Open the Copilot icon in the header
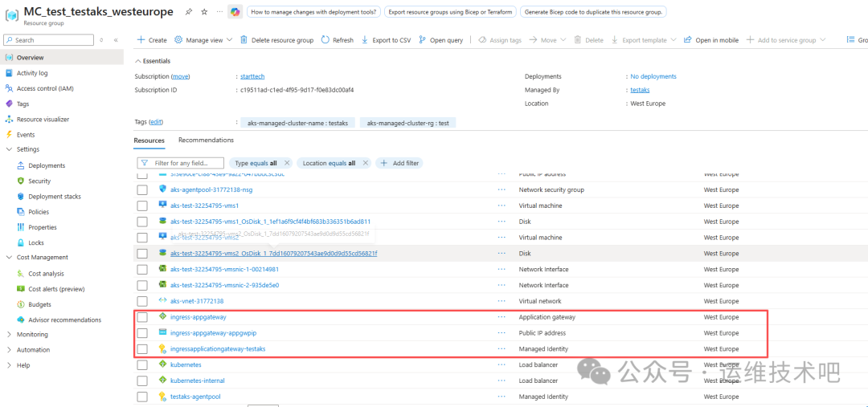This screenshot has height=407, width=868. [x=235, y=11]
